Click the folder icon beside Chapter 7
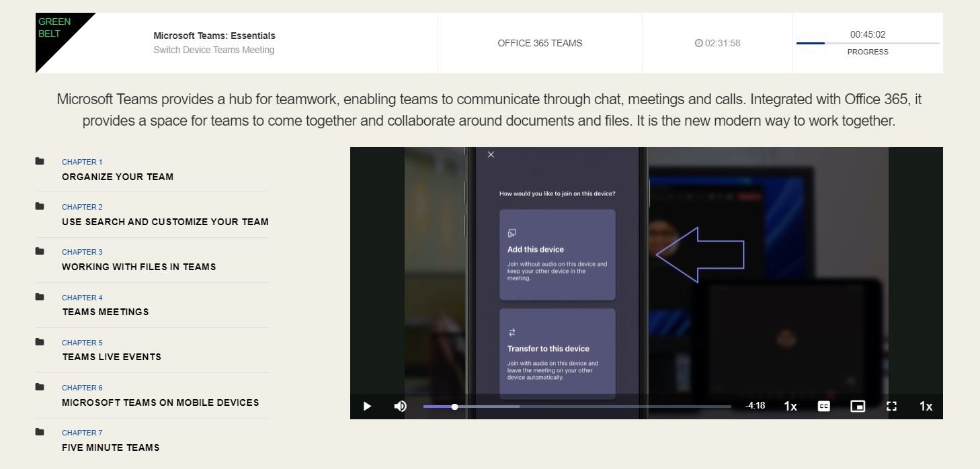This screenshot has height=469, width=980. click(x=40, y=432)
